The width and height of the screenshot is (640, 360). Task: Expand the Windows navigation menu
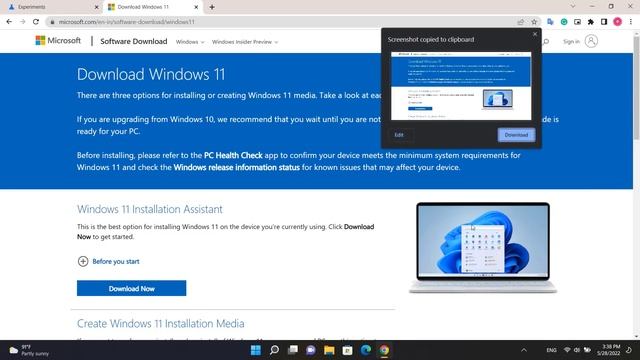(190, 42)
